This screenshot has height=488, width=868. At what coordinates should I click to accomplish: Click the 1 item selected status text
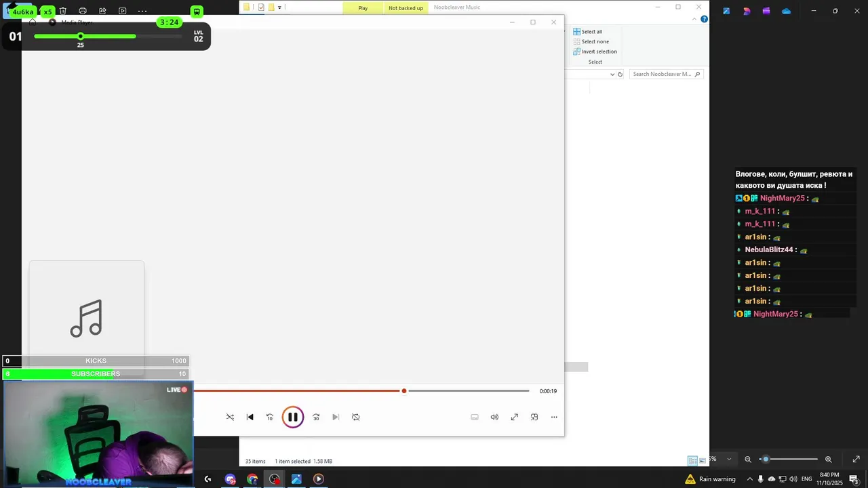pyautogui.click(x=292, y=461)
